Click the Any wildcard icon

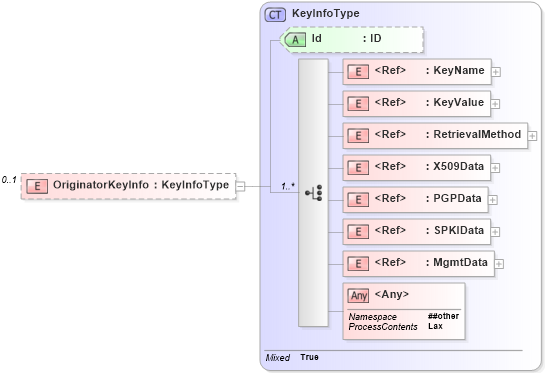pyautogui.click(x=358, y=295)
